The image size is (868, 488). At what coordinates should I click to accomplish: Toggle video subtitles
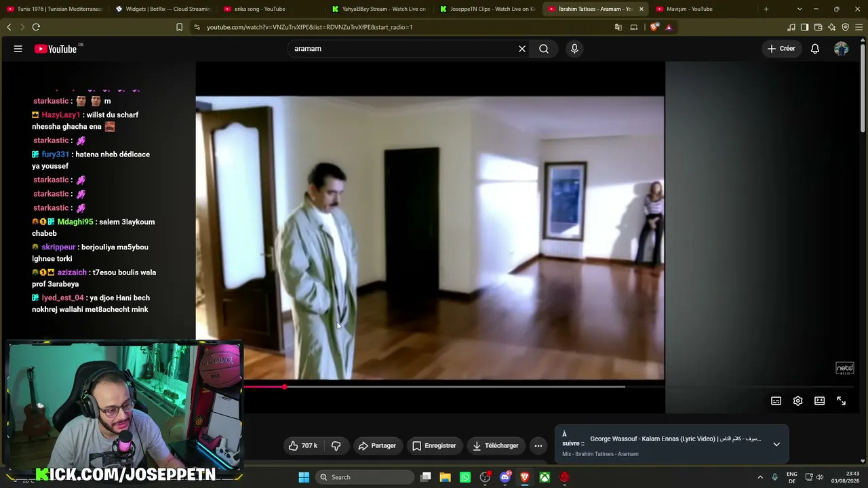(x=776, y=401)
